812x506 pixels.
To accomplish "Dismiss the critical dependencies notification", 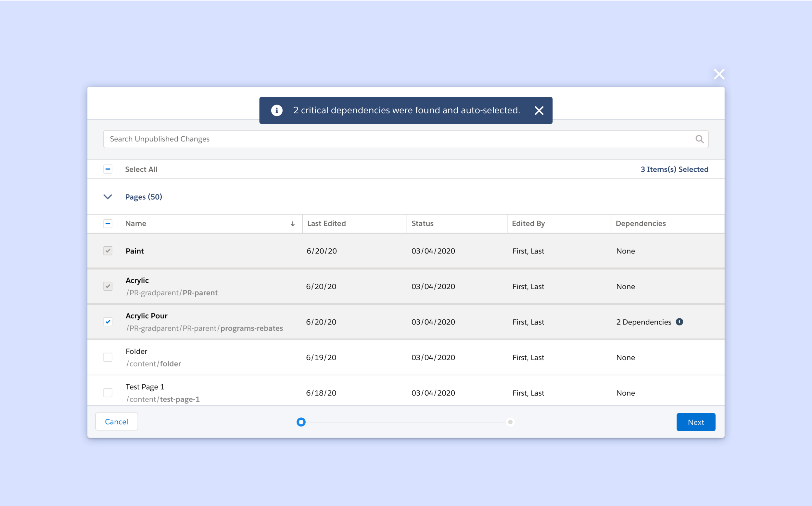I will pyautogui.click(x=539, y=110).
